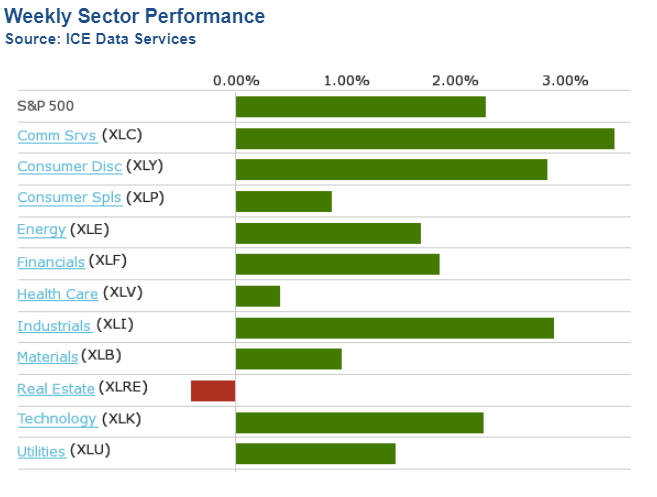Click the Technology performance bar
Viewport: 657px width, 497px height.
[x=359, y=422]
